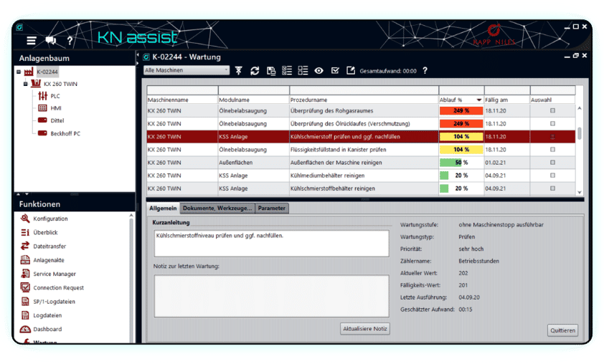Click the Kurzanleitung text box
The width and height of the screenshot is (604, 364).
271,243
